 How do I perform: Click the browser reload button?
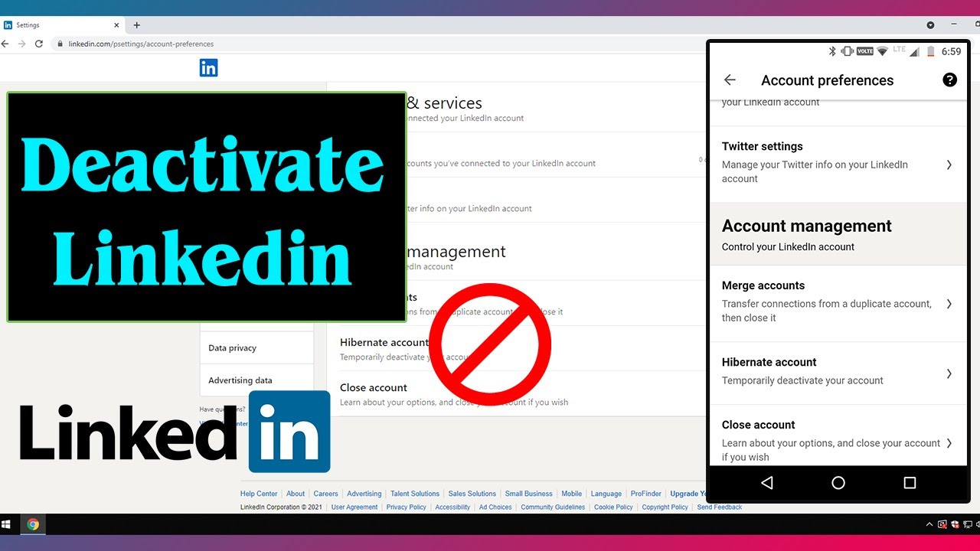[38, 44]
